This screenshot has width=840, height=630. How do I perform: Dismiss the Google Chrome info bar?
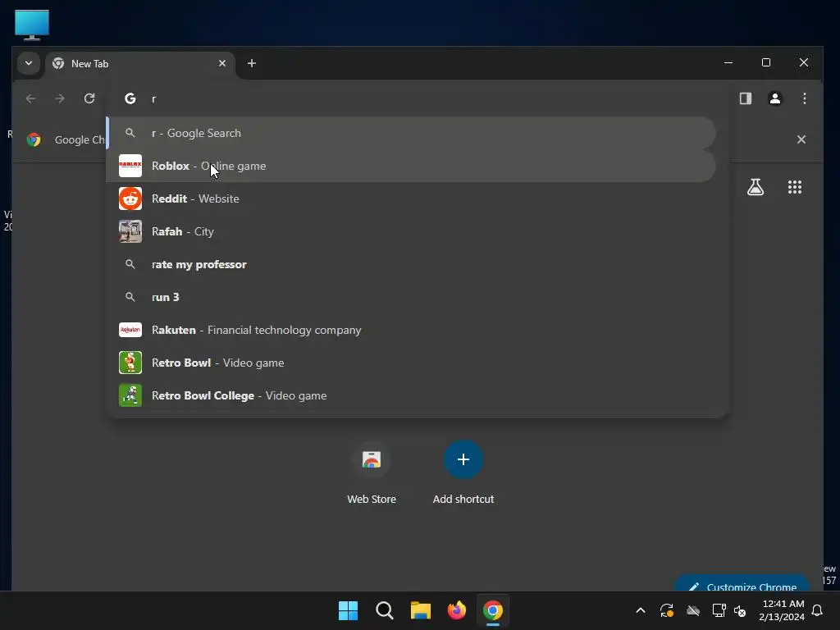click(x=801, y=139)
